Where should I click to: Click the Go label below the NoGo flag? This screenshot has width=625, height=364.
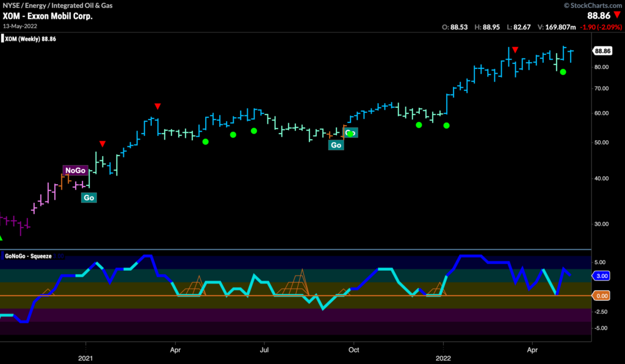pos(89,198)
